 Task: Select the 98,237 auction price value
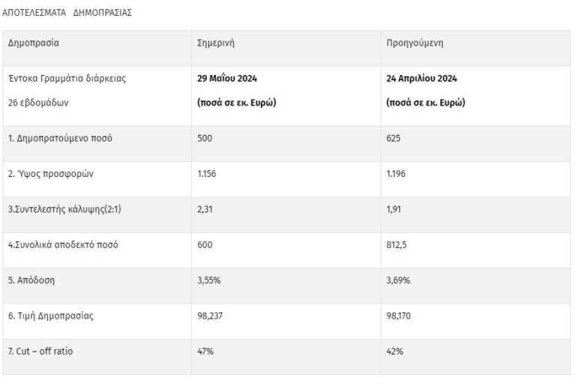210,316
